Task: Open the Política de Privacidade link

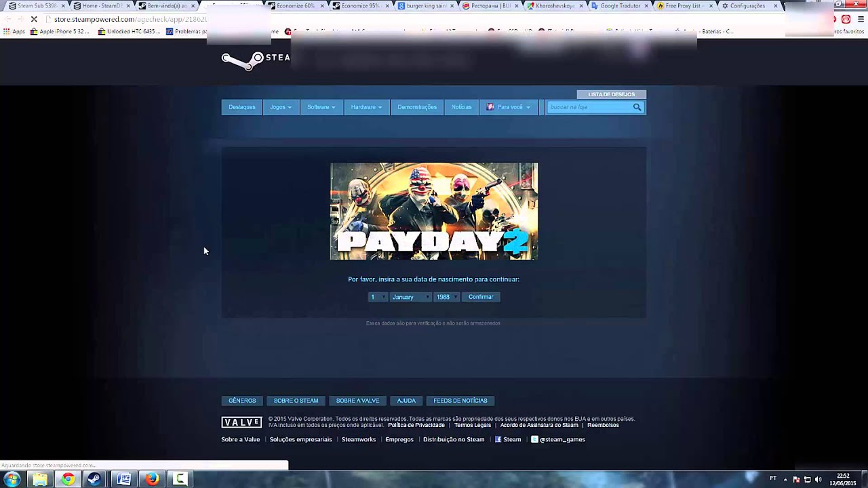Action: [416, 425]
